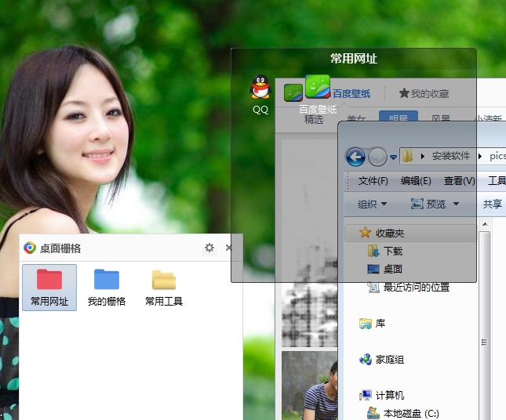
Task: Click the 收藏夹 star icon
Action: 365,233
